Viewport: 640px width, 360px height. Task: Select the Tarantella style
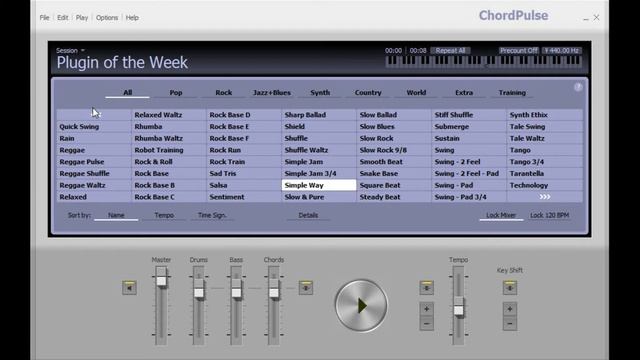[545, 173]
